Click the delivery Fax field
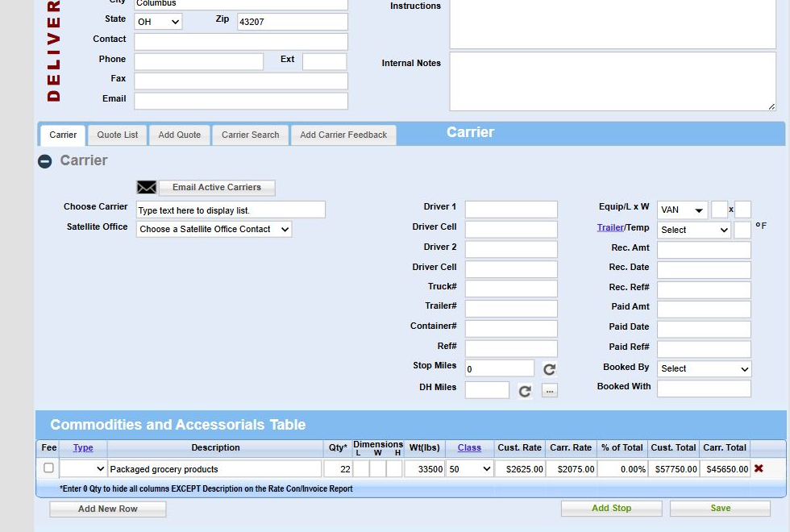The height and width of the screenshot is (532, 790). [x=241, y=81]
